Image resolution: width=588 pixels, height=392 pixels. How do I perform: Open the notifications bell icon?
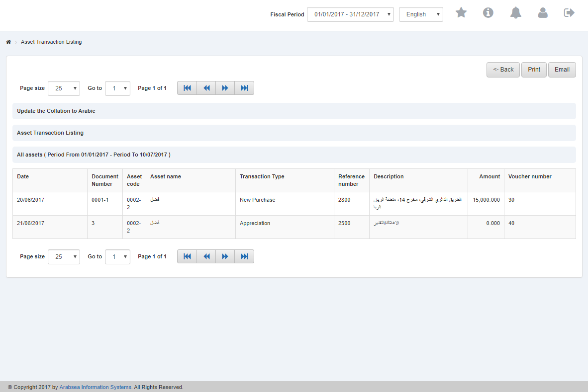coord(515,13)
